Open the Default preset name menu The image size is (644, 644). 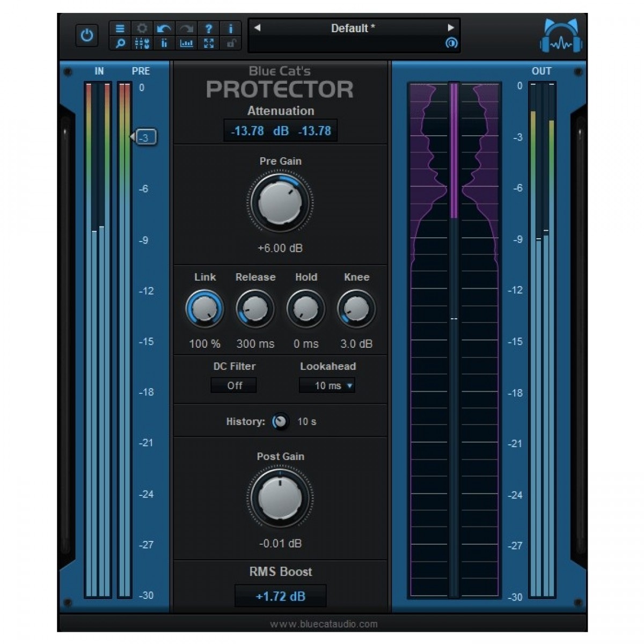(x=353, y=28)
